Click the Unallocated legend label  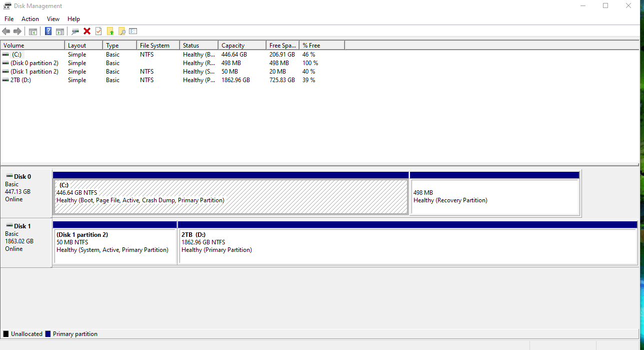[26, 334]
